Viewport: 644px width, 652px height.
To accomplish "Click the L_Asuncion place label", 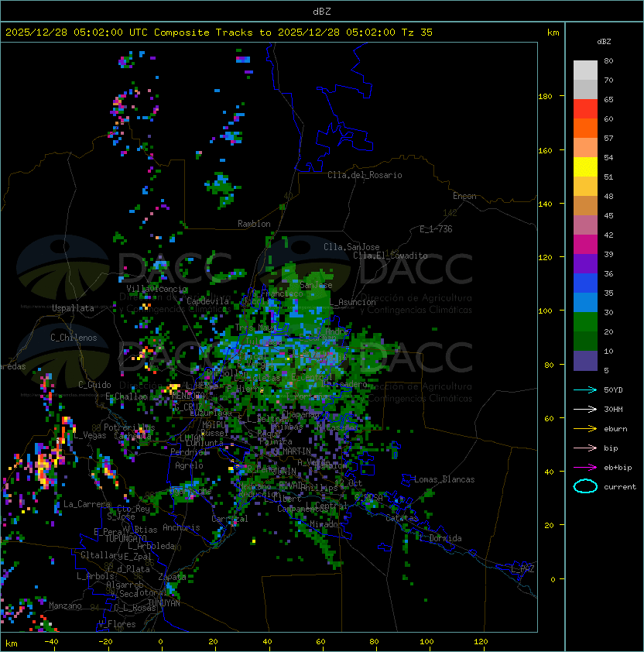I will tap(352, 302).
